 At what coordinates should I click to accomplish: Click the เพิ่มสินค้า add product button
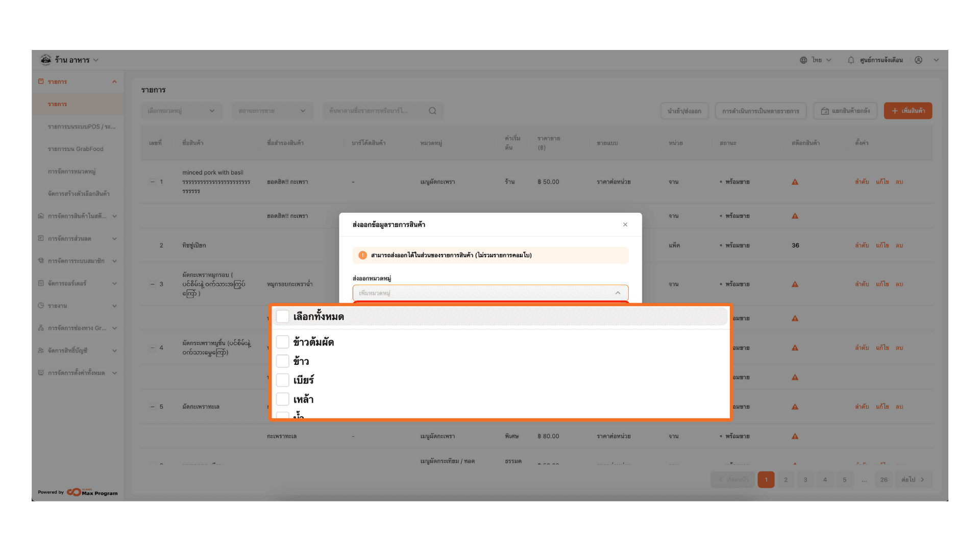[908, 111]
